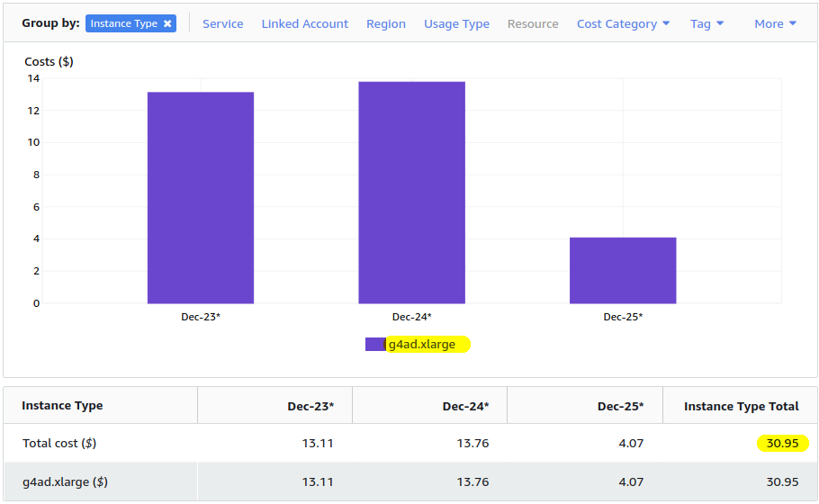Select the Dec-23 bar in the chart
This screenshot has height=504, width=819.
click(201, 197)
